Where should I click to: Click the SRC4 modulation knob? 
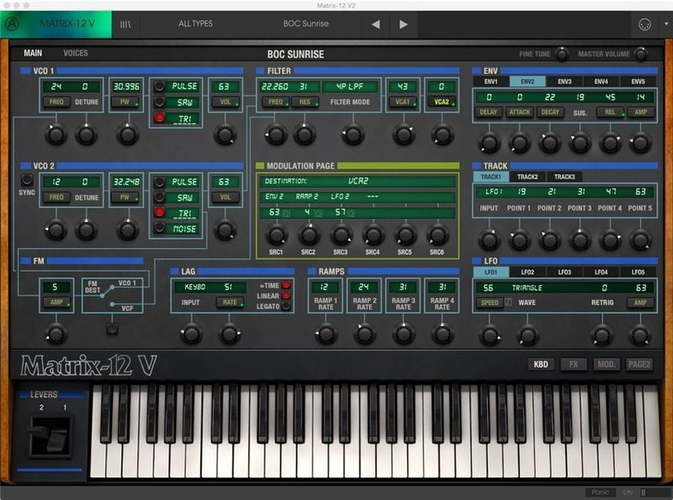(373, 235)
